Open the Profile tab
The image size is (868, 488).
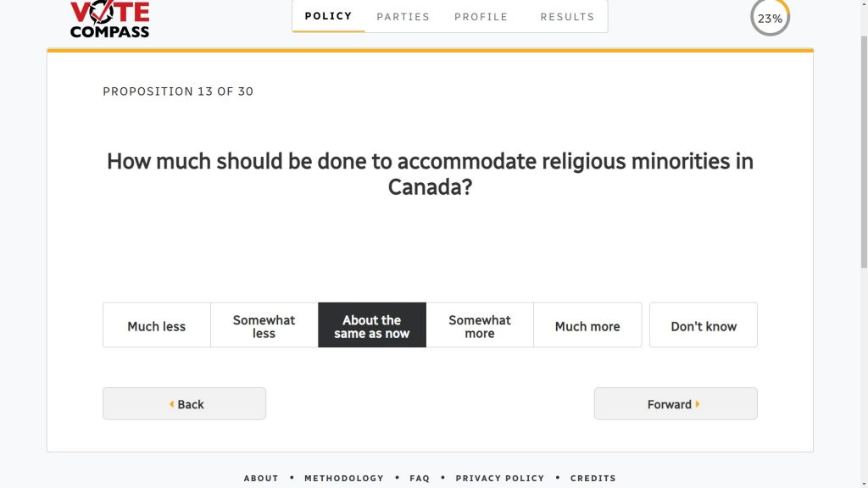481,16
